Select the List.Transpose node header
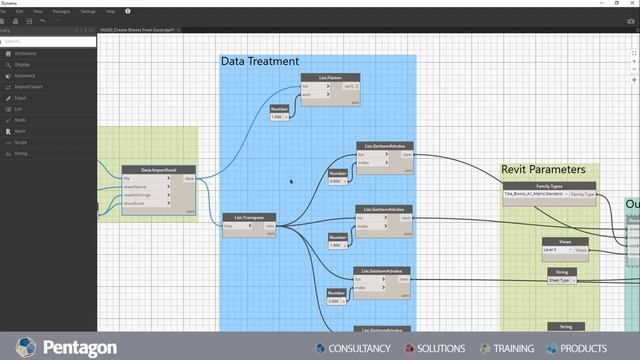Viewport: 640px width, 360px height. point(249,218)
